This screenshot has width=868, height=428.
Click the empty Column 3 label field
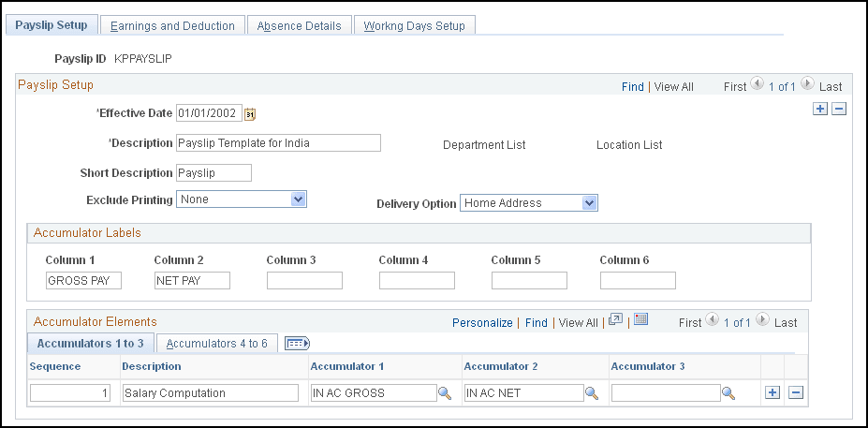(x=304, y=281)
